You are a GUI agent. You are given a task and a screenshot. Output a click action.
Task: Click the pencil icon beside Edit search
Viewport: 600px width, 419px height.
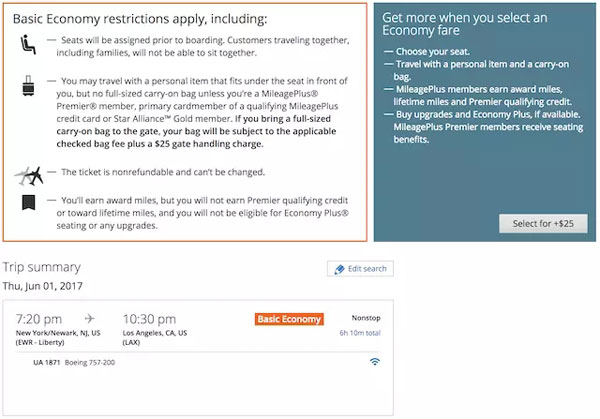[338, 269]
